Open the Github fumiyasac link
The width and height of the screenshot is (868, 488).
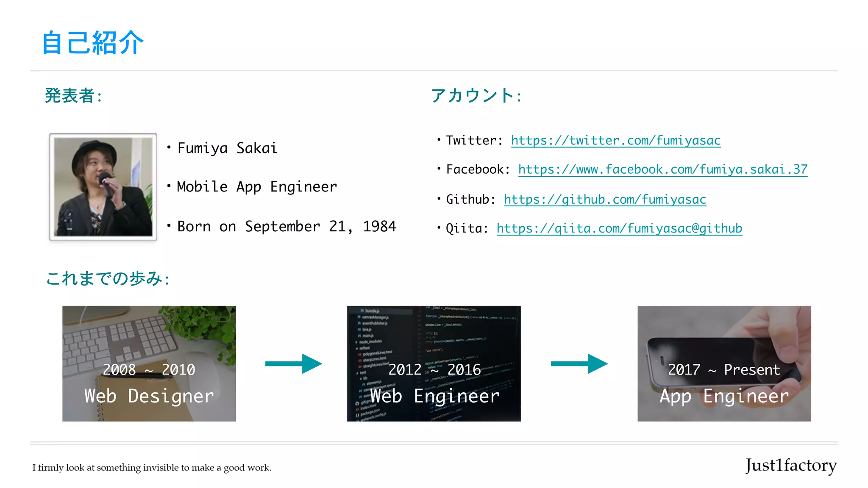pos(605,200)
